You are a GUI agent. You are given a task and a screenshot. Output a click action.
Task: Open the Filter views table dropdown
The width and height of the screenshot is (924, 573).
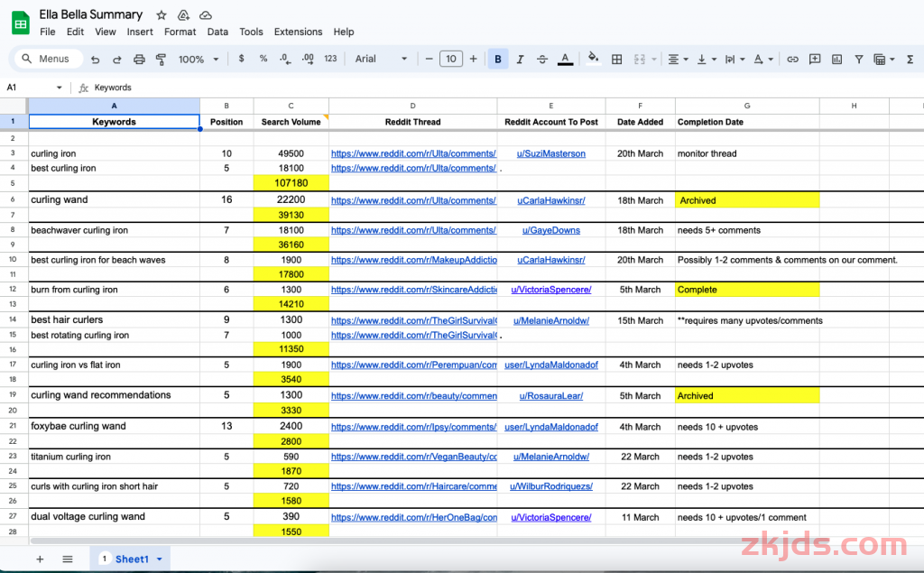[x=884, y=59]
